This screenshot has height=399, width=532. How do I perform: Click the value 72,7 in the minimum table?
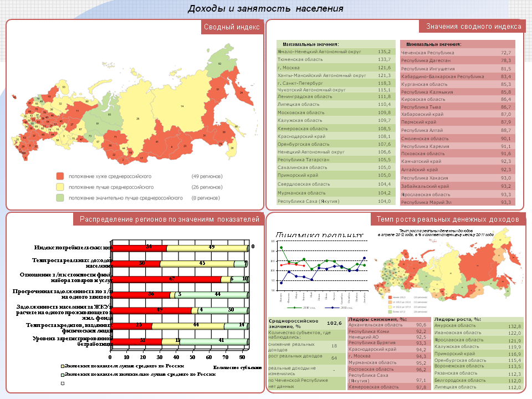(x=505, y=53)
